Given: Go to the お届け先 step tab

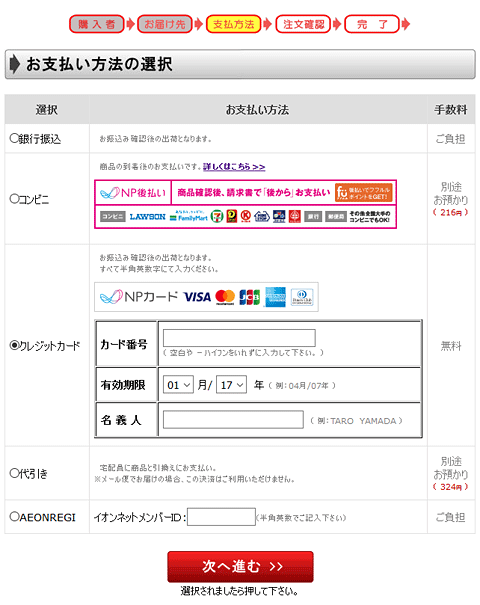Looking at the screenshot, I should pos(165,24).
